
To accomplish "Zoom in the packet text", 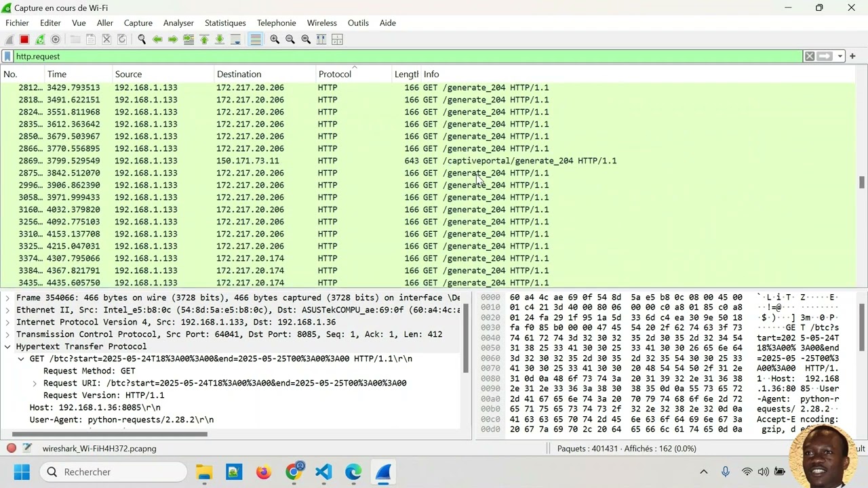I will pos(275,39).
